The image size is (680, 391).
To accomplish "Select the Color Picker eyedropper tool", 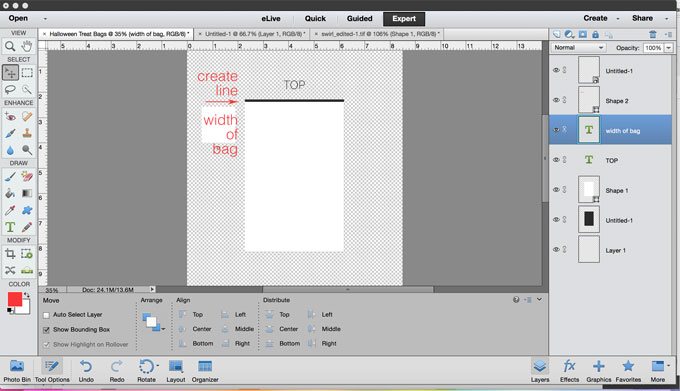I will 10,210.
